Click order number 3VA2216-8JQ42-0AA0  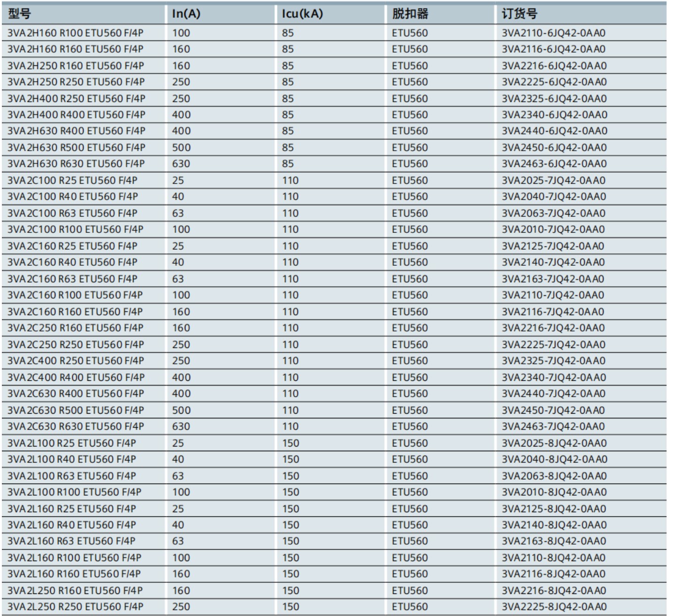click(x=554, y=591)
